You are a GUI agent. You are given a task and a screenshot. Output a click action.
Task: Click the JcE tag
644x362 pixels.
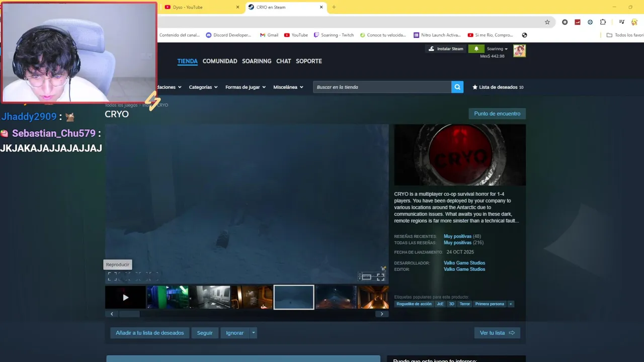(x=440, y=304)
